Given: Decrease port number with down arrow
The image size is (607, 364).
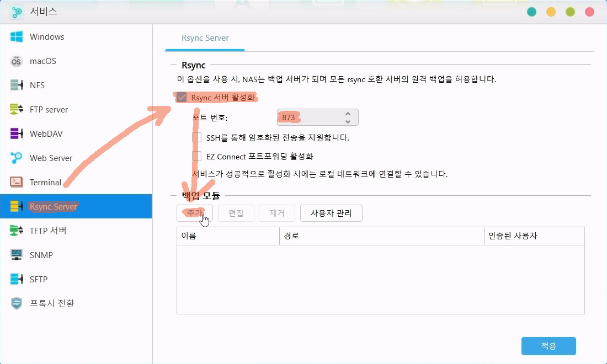Looking at the screenshot, I should [348, 121].
